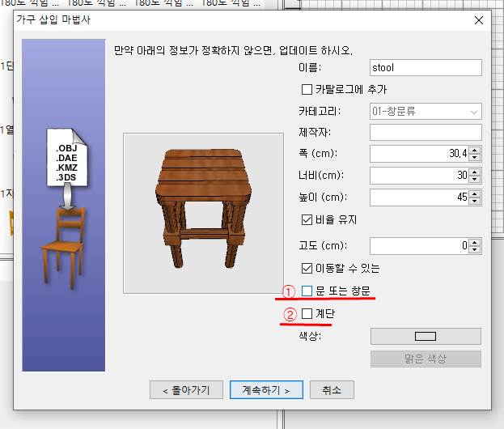Uncheck the 이동할 수 있는 checkbox

pyautogui.click(x=307, y=268)
